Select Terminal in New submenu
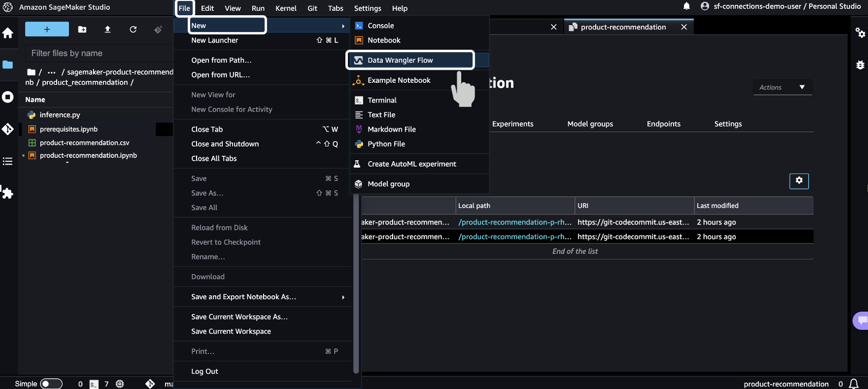 coord(419,100)
